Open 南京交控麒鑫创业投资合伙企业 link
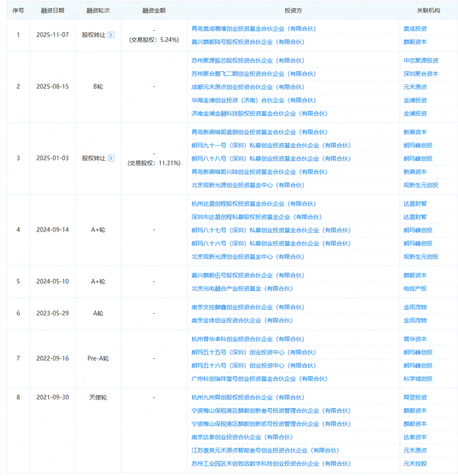 pos(247,307)
